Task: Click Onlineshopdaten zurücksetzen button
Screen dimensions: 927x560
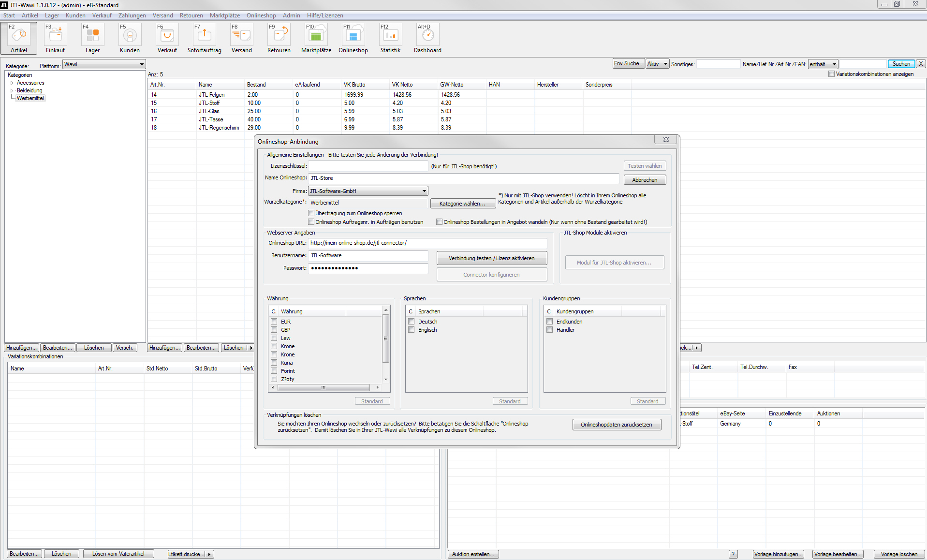Action: [617, 425]
